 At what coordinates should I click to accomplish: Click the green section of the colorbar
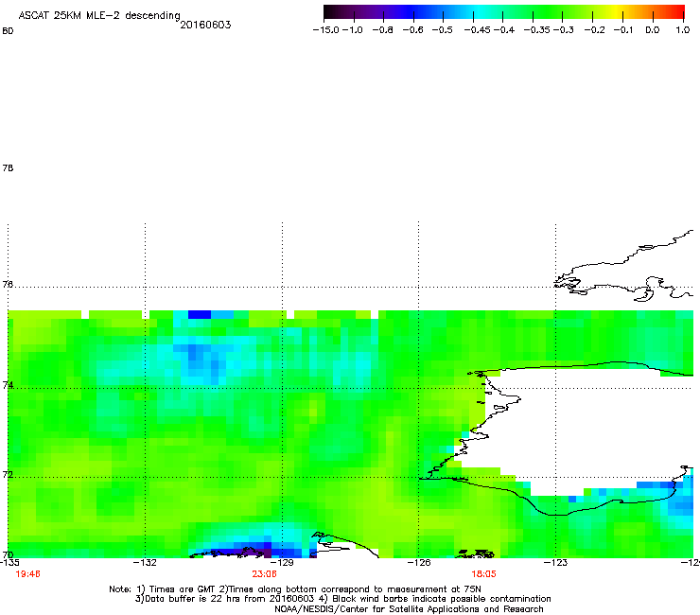549,12
